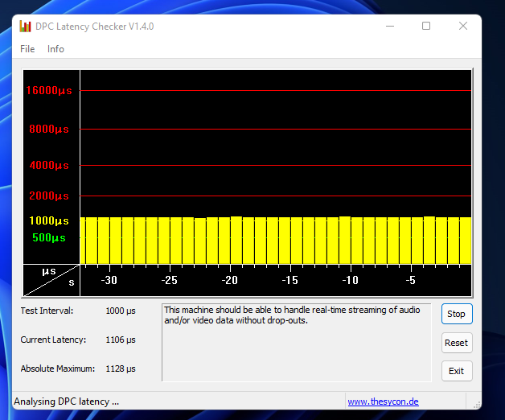Click the Absolute Maximum label
Screen dimensions: 505x420
point(58,369)
